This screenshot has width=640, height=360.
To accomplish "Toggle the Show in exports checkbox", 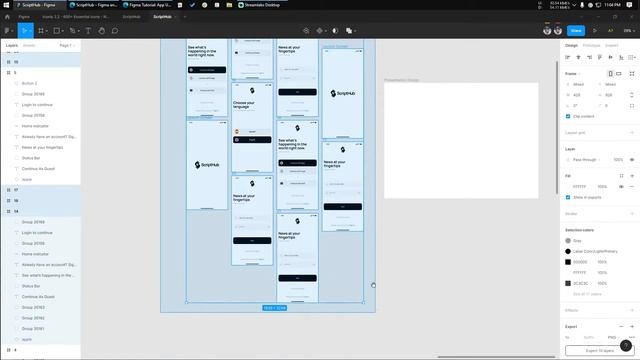I will coord(568,197).
